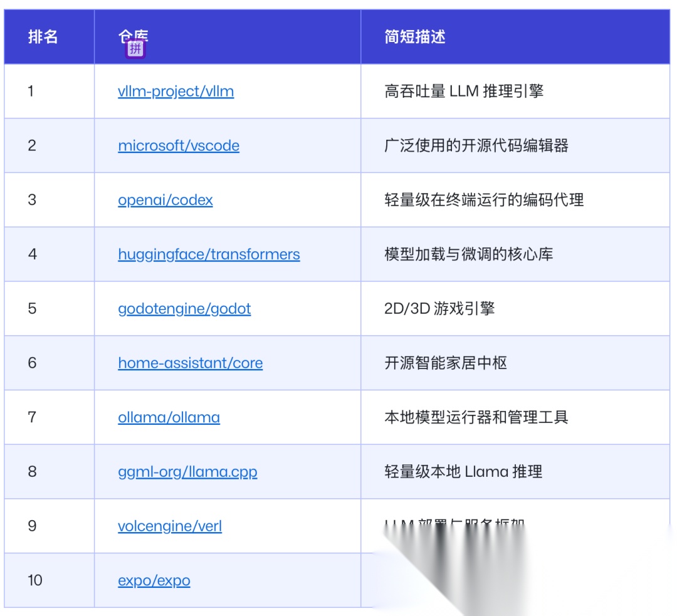Follow the ggml-org/llama.cpp link
Screen dimensions: 677x616
[187, 472]
